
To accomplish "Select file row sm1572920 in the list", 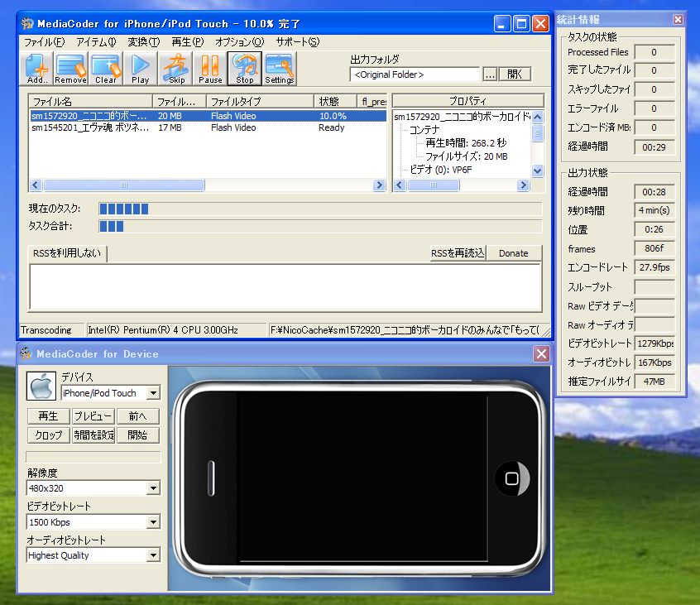I will click(x=208, y=116).
